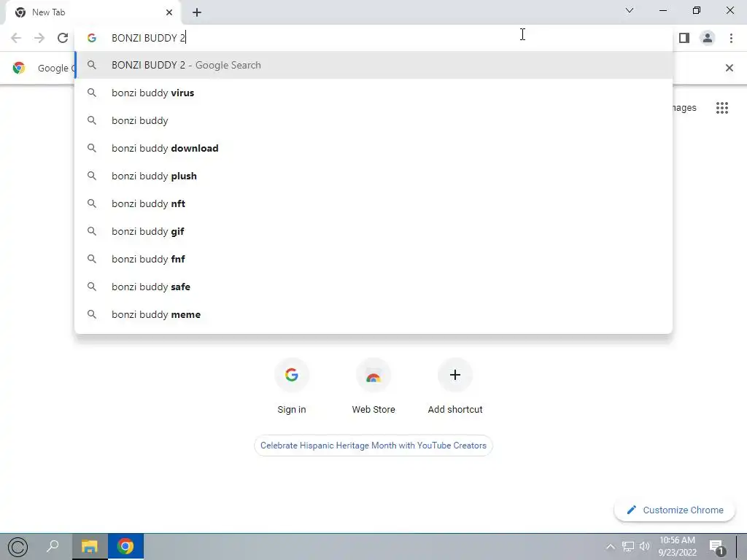The width and height of the screenshot is (747, 560).
Task: Open the volume tray icon
Action: coord(645,547)
